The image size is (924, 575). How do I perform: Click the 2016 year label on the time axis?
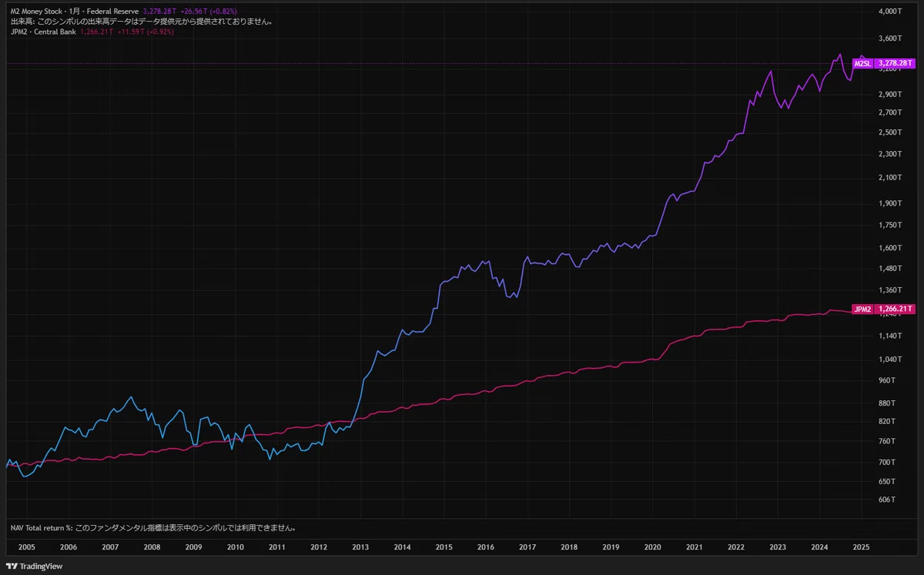click(485, 547)
